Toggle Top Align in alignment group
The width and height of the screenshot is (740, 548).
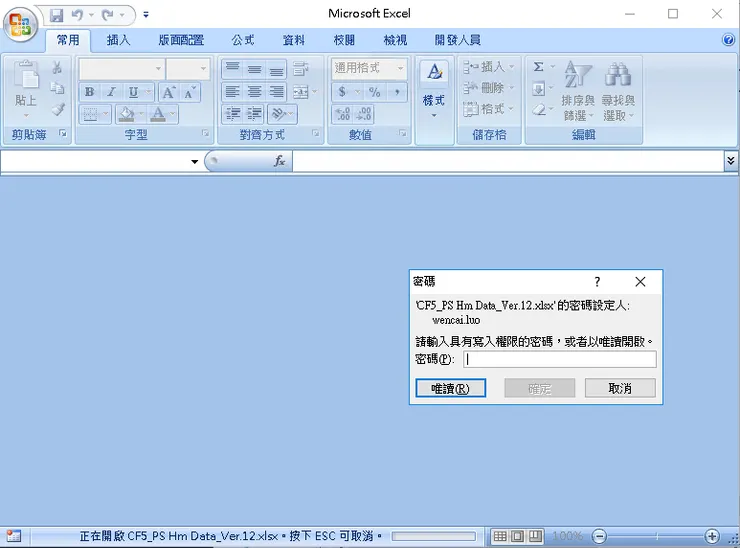point(232,69)
